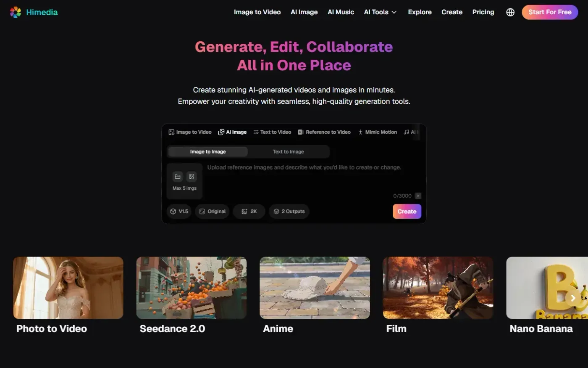Select the Image to Image toggle
The image size is (588, 368).
(207, 152)
